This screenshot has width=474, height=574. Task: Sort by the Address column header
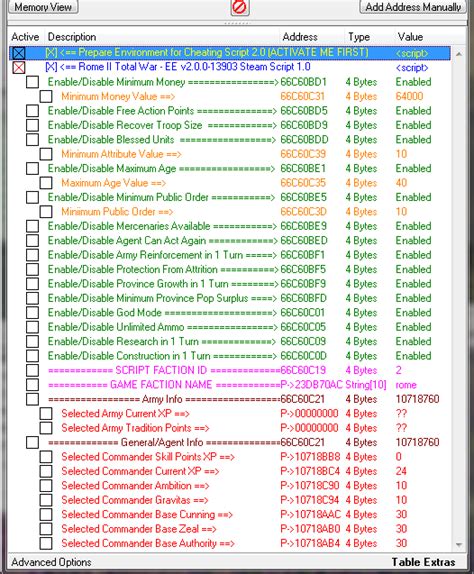coord(300,37)
